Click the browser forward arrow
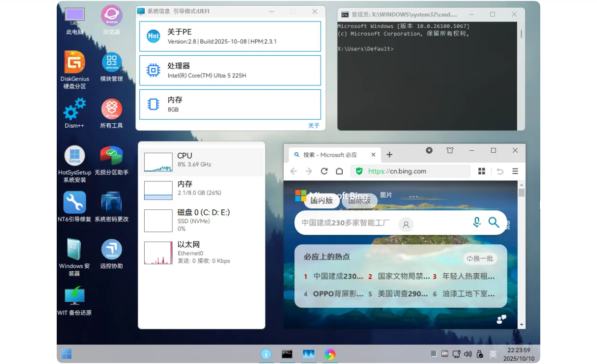The height and width of the screenshot is (364, 597). point(309,171)
